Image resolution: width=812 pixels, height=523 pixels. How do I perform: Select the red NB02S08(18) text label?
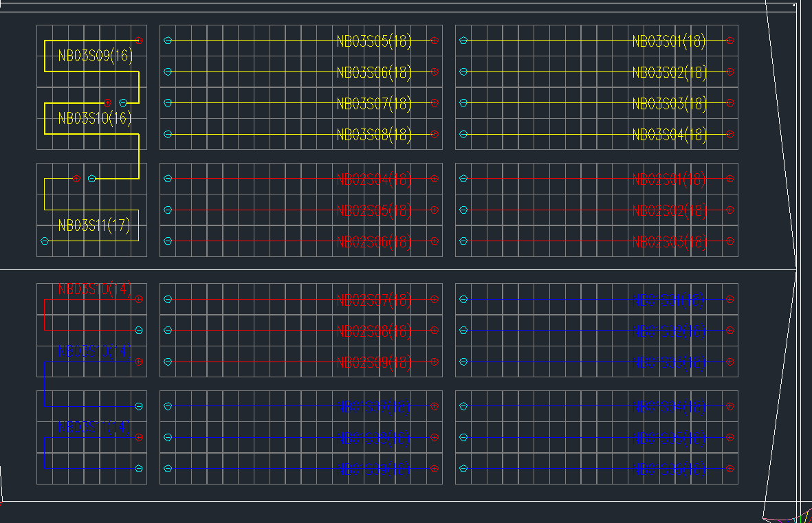tap(373, 331)
